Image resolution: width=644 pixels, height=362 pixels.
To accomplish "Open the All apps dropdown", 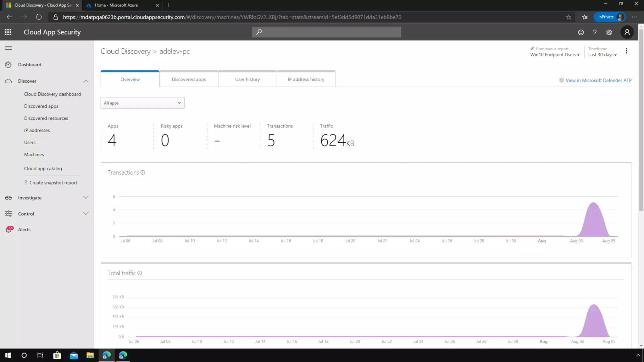I will tap(142, 103).
